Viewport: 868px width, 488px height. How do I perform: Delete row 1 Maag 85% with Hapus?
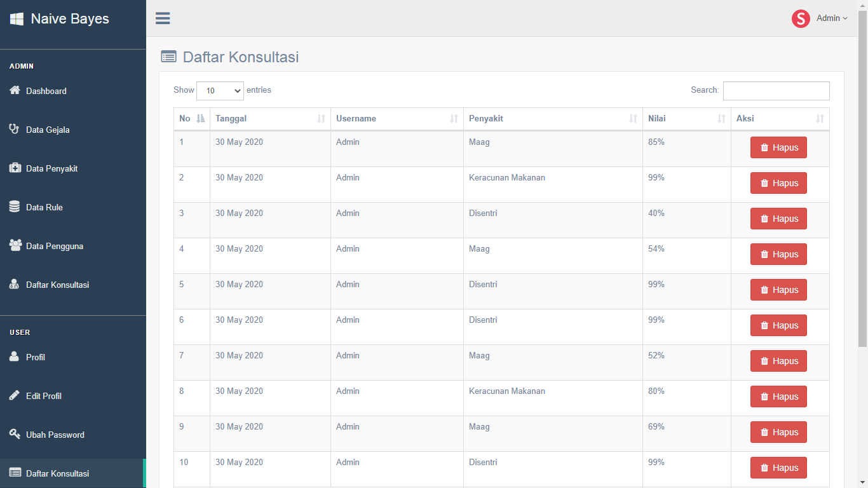pyautogui.click(x=778, y=147)
